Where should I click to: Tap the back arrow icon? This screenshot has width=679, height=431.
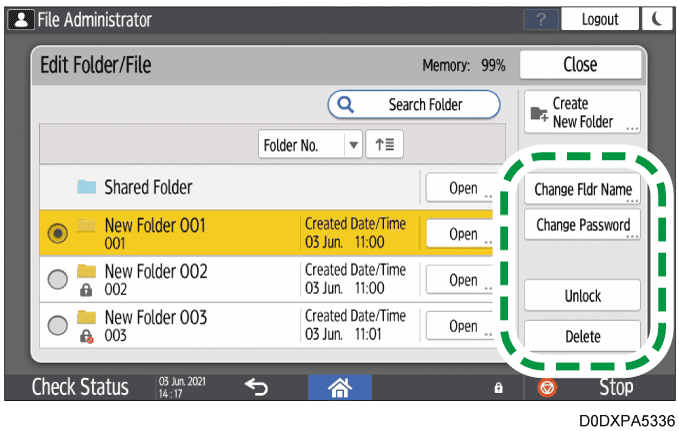click(x=256, y=387)
